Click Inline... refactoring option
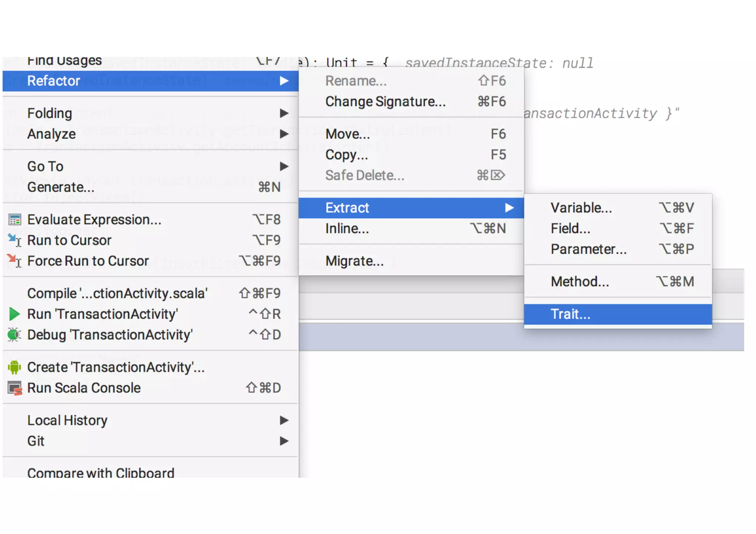The image size is (756, 534). (x=347, y=228)
